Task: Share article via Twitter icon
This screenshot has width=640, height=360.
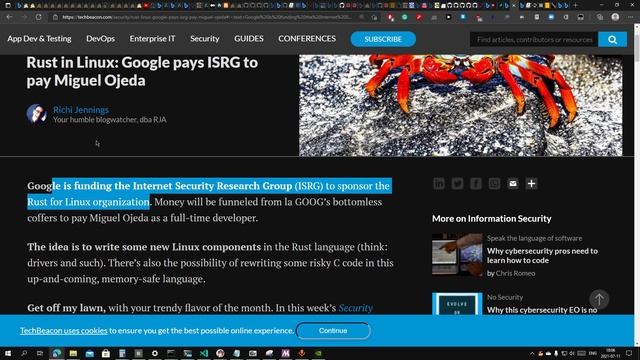Action: (x=457, y=184)
